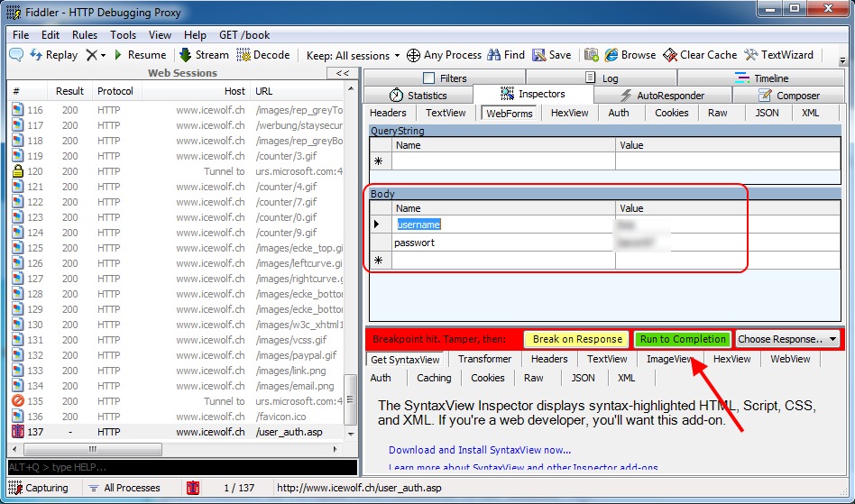This screenshot has height=504, width=855.
Task: Open the Composer tab
Action: 788,96
